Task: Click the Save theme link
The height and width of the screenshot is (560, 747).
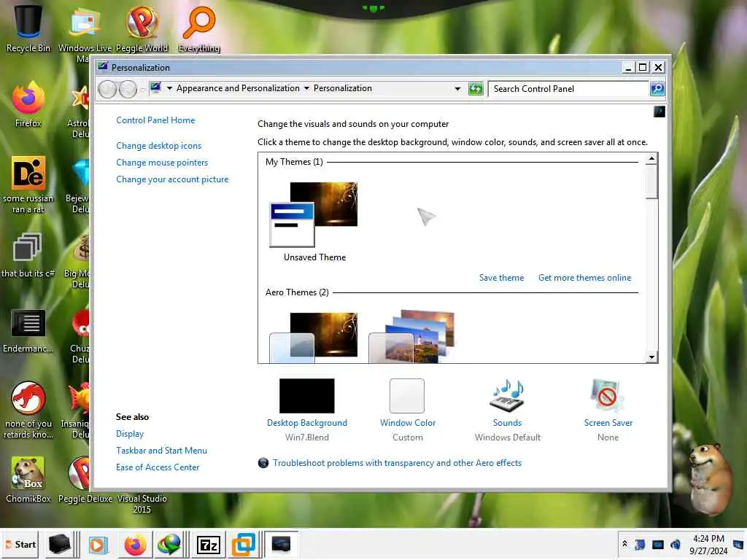Action: pos(501,278)
